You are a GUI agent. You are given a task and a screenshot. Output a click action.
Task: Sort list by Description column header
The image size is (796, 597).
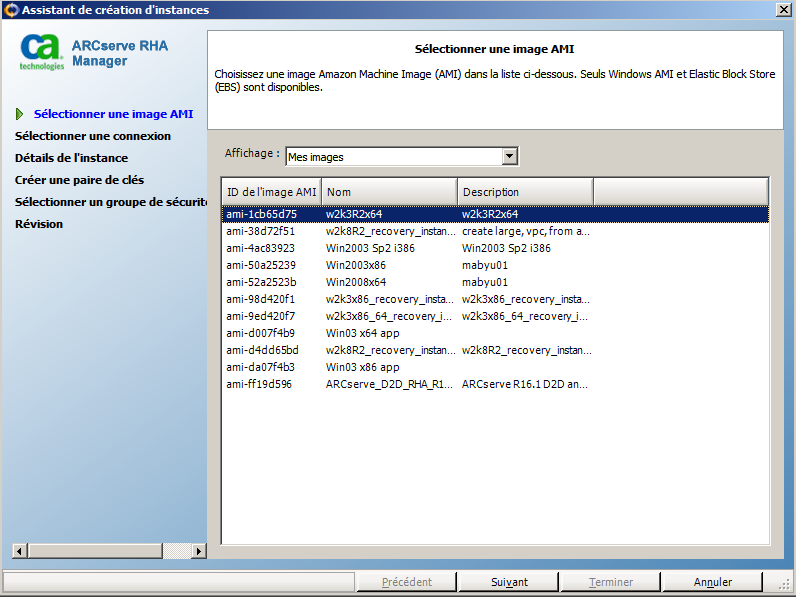[525, 192]
